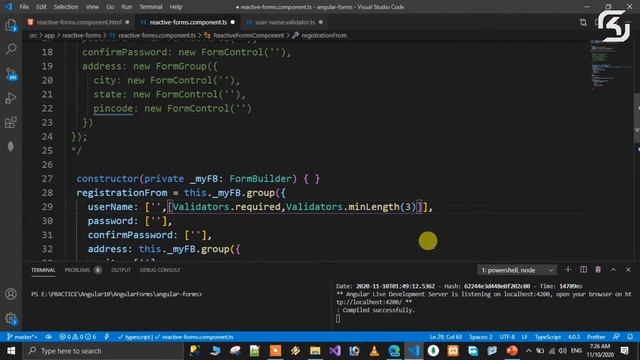Maximize the terminal panel with up chevron

tap(613, 270)
